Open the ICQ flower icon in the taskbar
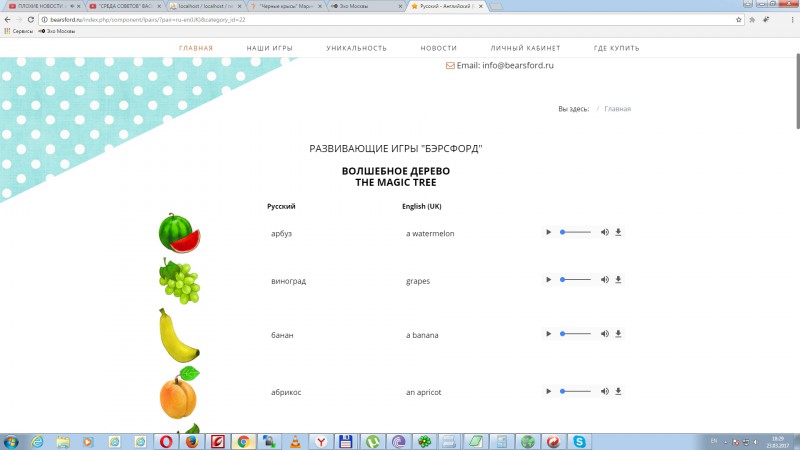The height and width of the screenshot is (450, 800). click(x=424, y=441)
